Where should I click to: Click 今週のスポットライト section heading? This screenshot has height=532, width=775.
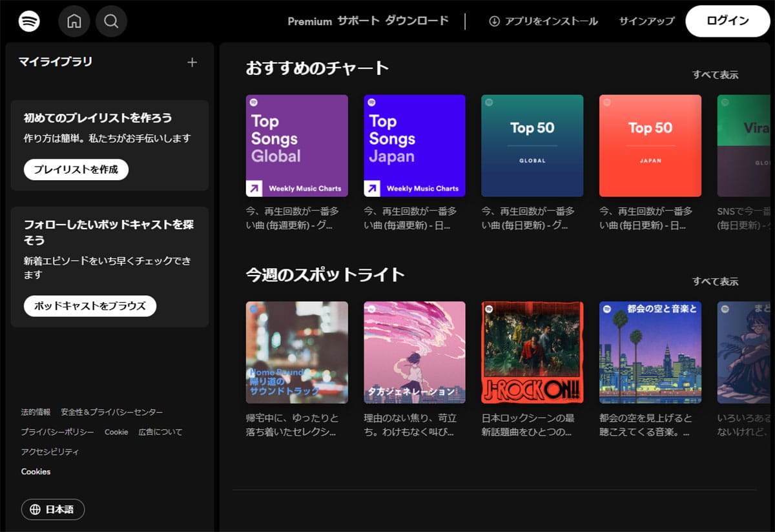click(x=325, y=274)
